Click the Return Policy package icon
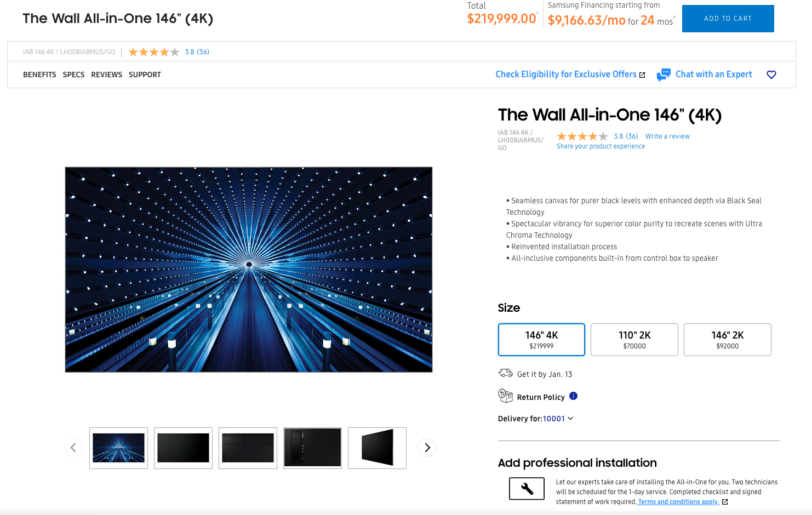The image size is (812, 515). pos(505,396)
